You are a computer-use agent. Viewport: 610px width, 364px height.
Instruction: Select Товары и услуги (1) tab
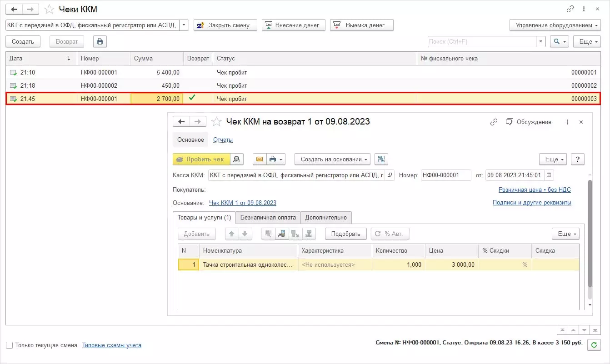point(204,217)
